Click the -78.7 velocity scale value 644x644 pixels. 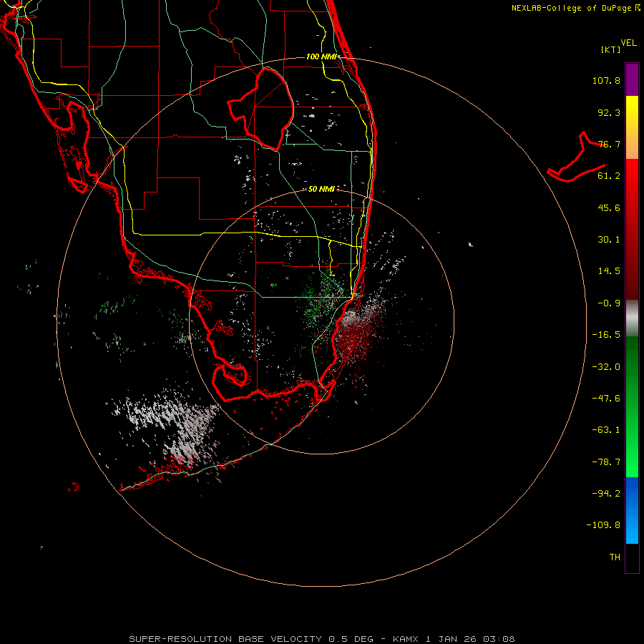(x=606, y=462)
